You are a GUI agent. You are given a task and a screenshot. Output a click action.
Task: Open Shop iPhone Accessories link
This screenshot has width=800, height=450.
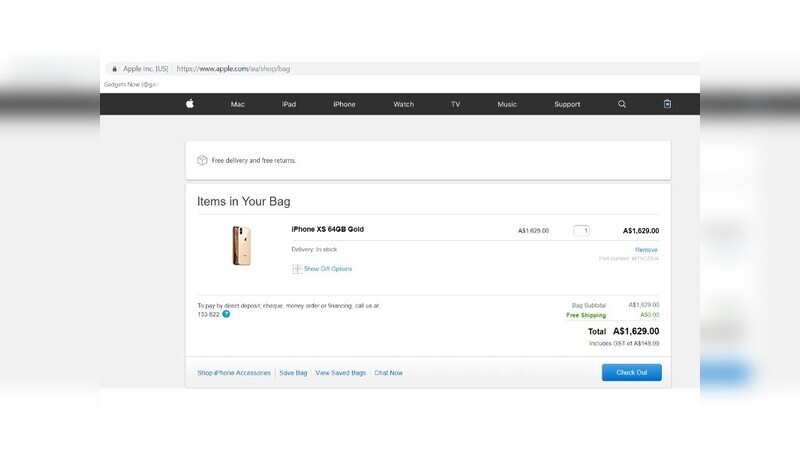234,373
